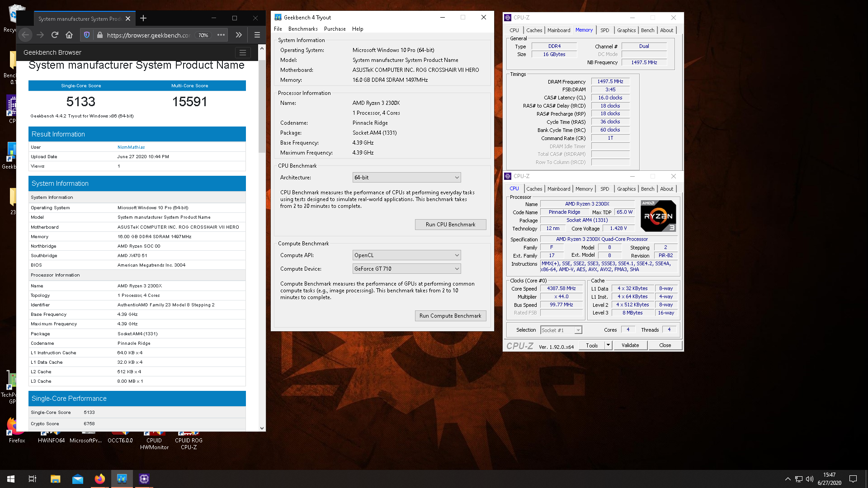Close the System manufacturer browser tab
The width and height of the screenshot is (868, 488).
pos(128,19)
